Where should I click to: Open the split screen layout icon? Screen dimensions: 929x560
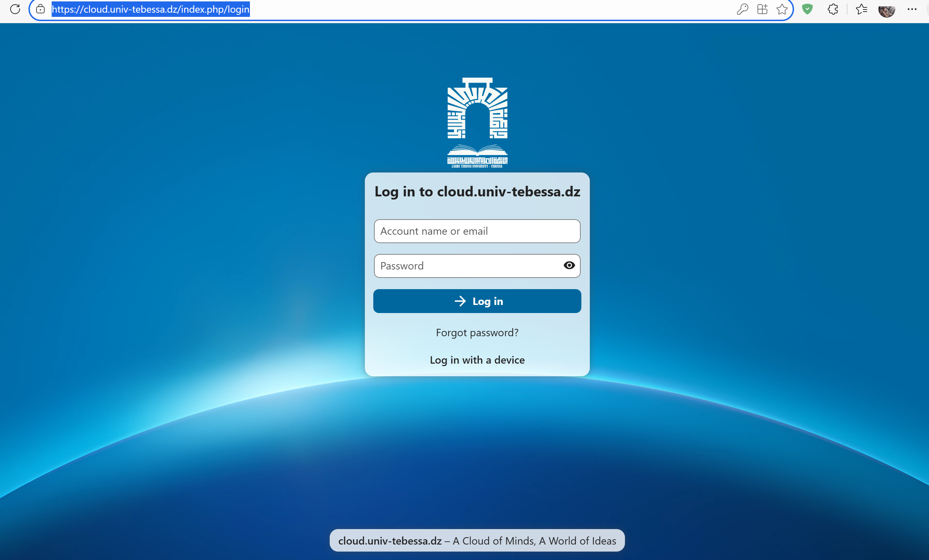(762, 9)
